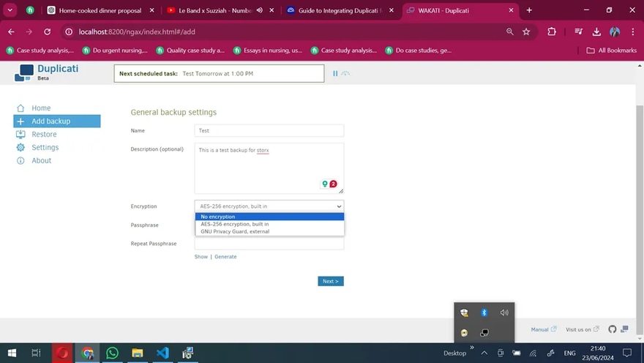Open the Chrome extensions puzzle icon
The height and width of the screenshot is (363, 644).
tap(552, 31)
